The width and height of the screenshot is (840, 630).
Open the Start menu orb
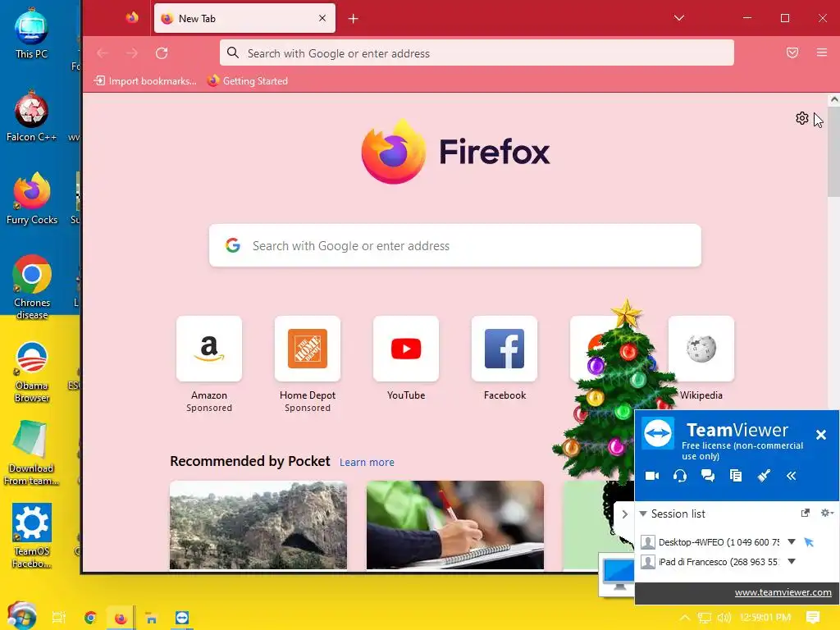pyautogui.click(x=22, y=616)
